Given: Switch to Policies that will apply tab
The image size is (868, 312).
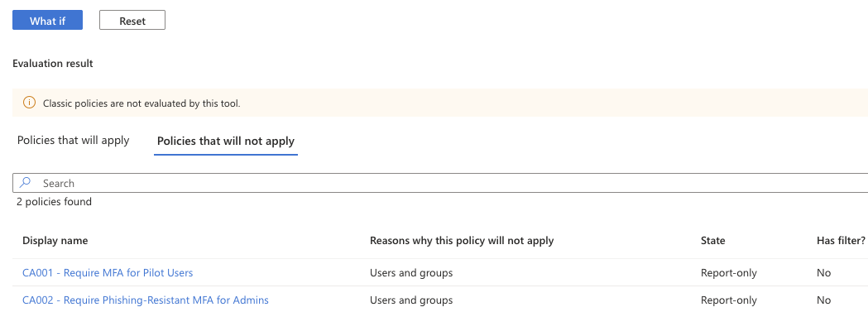Looking at the screenshot, I should click(73, 141).
